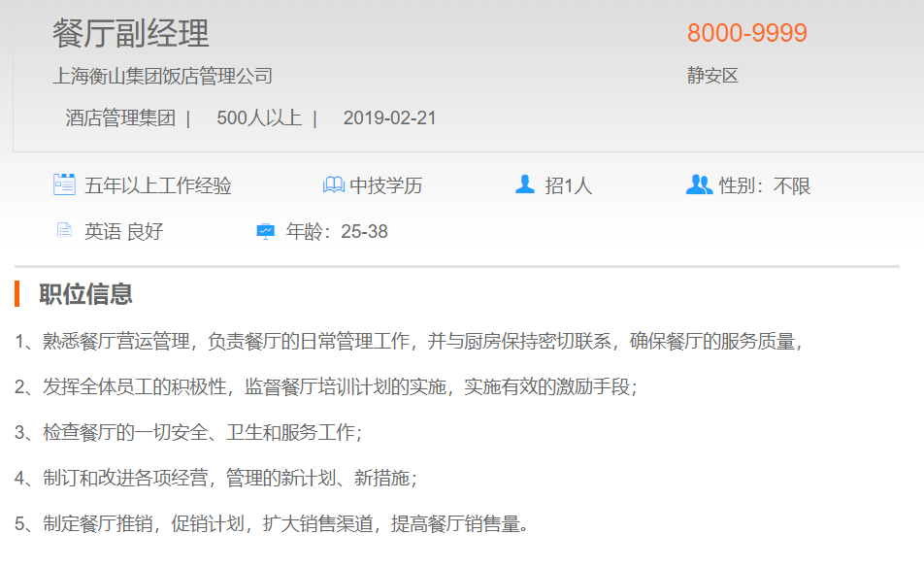Open the 餐厅副经理 job title
924x567 pixels.
131,34
